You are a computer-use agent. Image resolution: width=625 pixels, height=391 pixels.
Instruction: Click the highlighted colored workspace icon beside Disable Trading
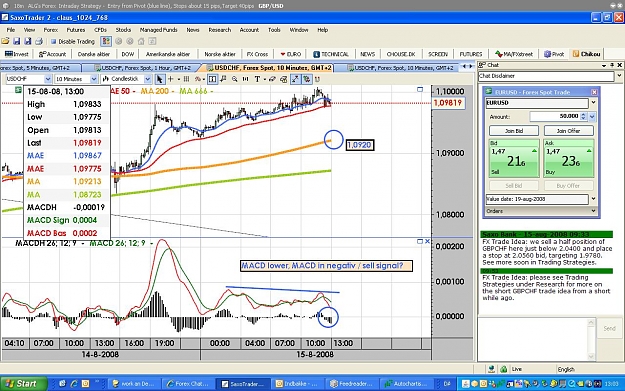coord(106,41)
